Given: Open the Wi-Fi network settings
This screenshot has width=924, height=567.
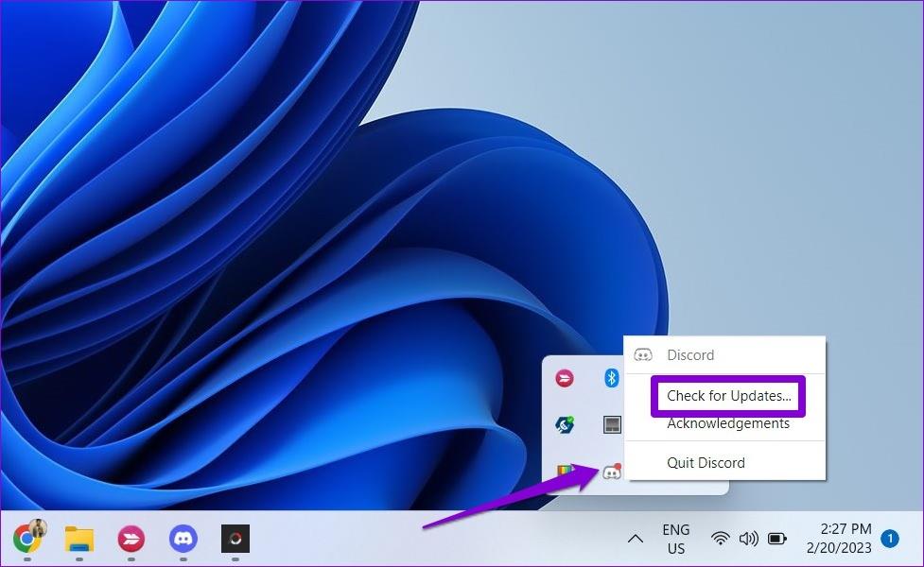Looking at the screenshot, I should pyautogui.click(x=721, y=538).
